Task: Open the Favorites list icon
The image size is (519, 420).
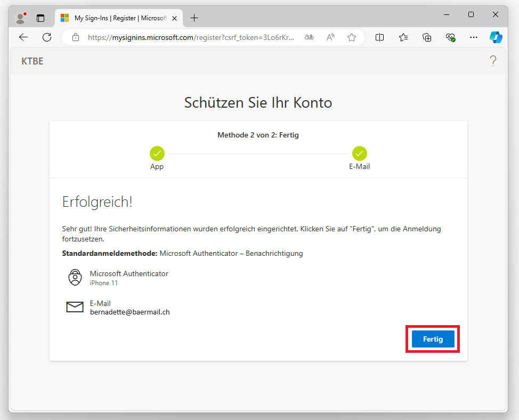Action: pos(403,37)
